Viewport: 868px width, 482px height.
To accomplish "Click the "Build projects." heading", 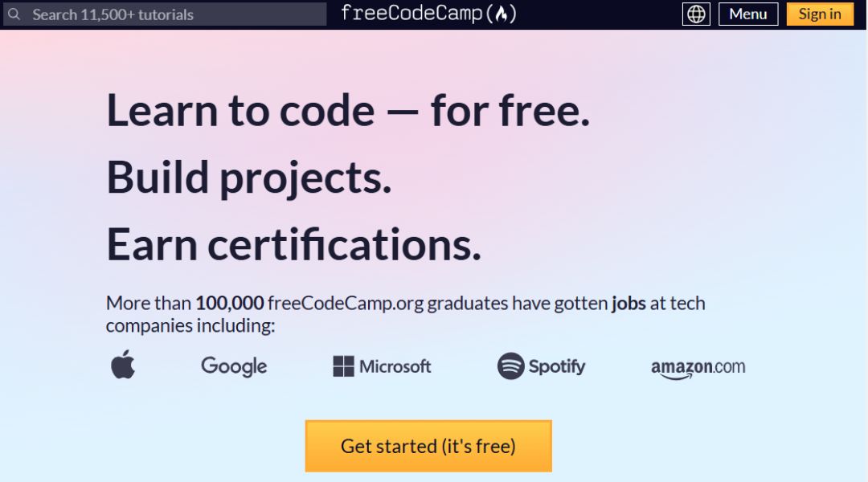I will [248, 178].
